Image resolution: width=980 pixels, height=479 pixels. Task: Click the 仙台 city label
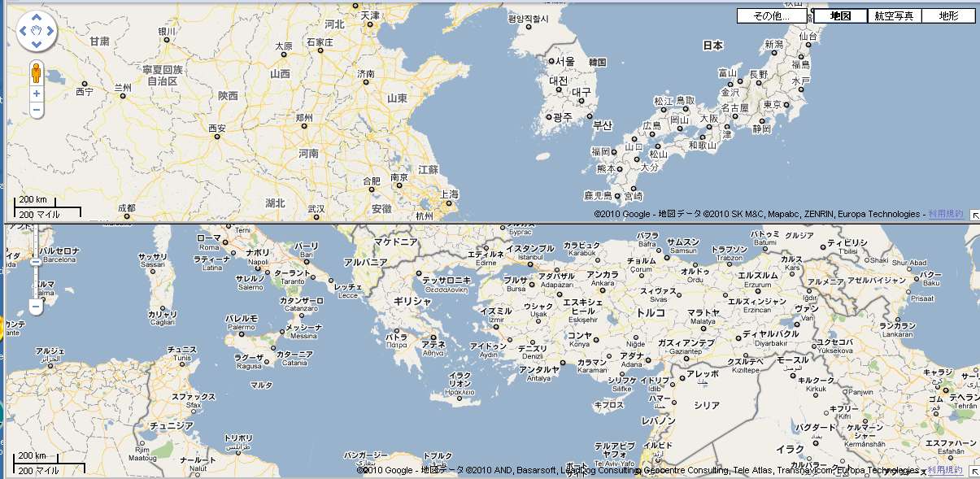pyautogui.click(x=808, y=37)
